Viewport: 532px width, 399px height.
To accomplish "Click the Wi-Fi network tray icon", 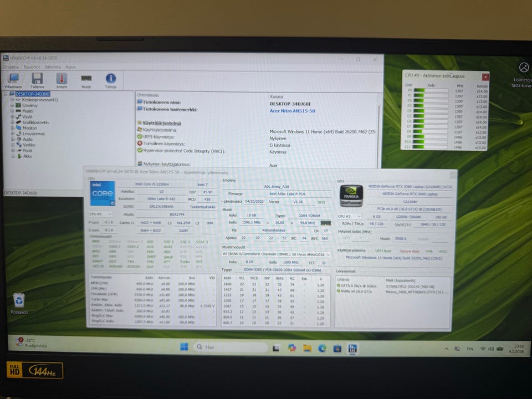I will (483, 349).
